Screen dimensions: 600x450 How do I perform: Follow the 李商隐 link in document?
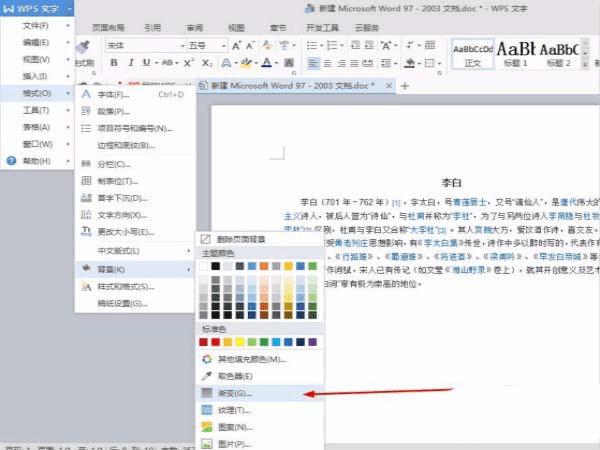[x=561, y=216]
